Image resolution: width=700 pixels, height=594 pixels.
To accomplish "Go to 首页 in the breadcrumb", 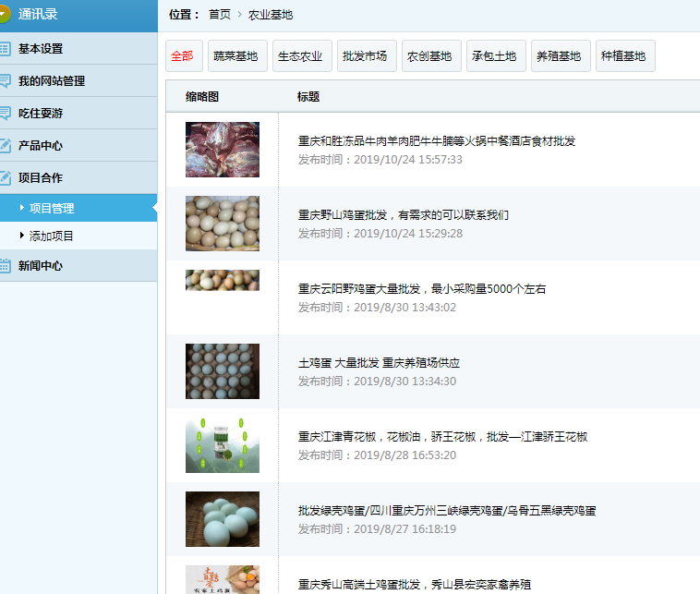I will tap(220, 15).
